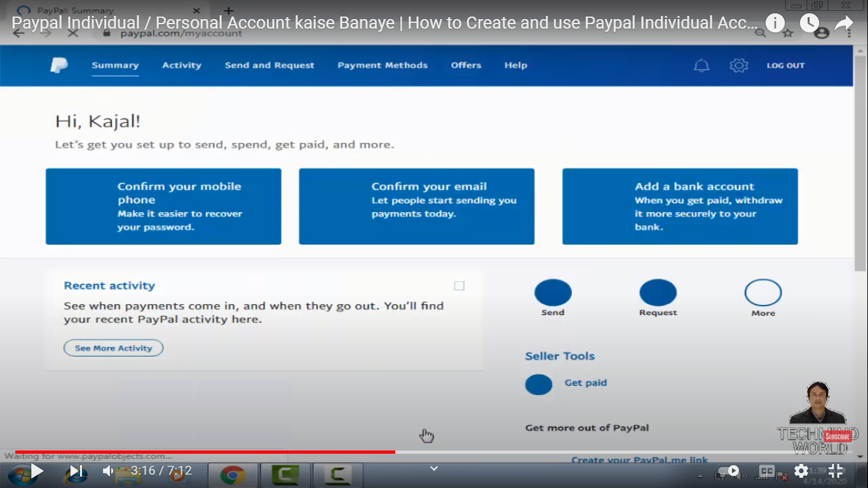
Task: Click the Share arrow icon
Action: (843, 24)
